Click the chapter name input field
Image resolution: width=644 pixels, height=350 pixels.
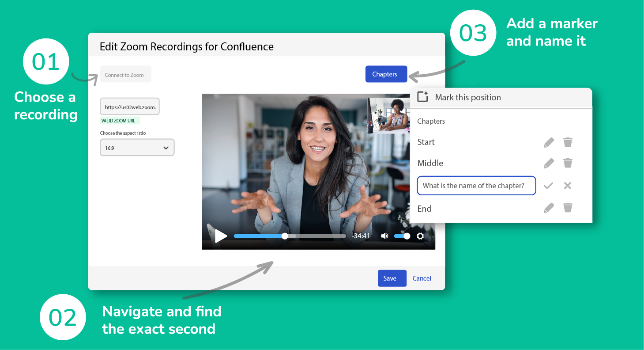(x=476, y=186)
